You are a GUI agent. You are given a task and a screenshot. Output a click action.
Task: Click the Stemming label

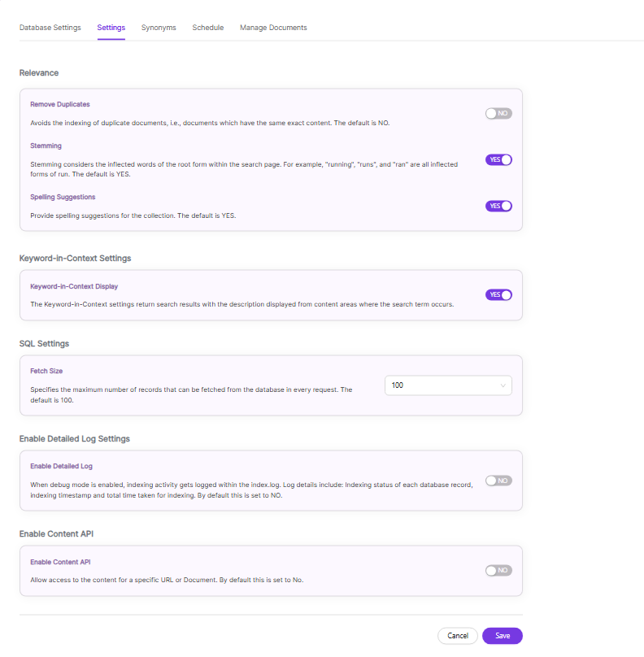pyautogui.click(x=46, y=146)
